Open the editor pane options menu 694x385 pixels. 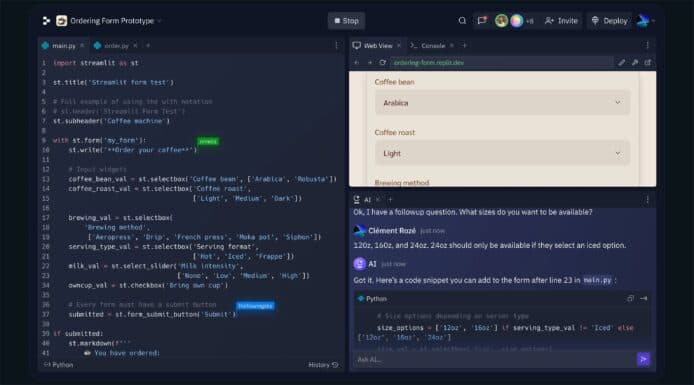(x=337, y=46)
